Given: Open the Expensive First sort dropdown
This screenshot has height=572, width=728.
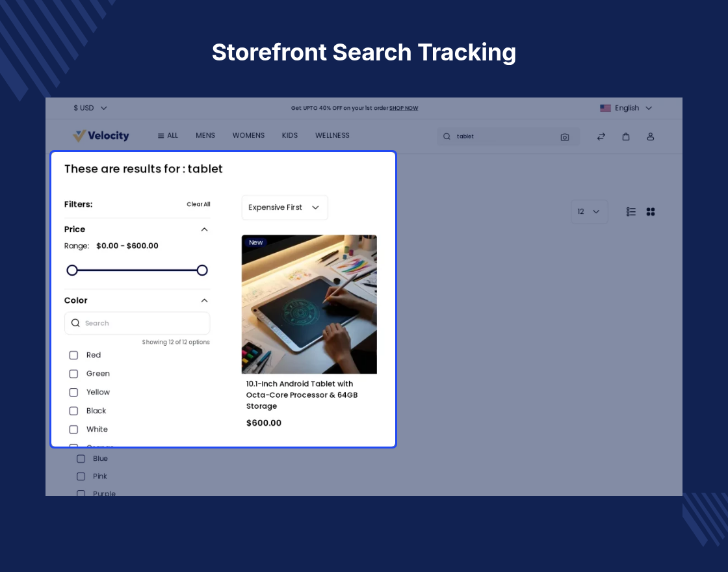Looking at the screenshot, I should tap(285, 207).
